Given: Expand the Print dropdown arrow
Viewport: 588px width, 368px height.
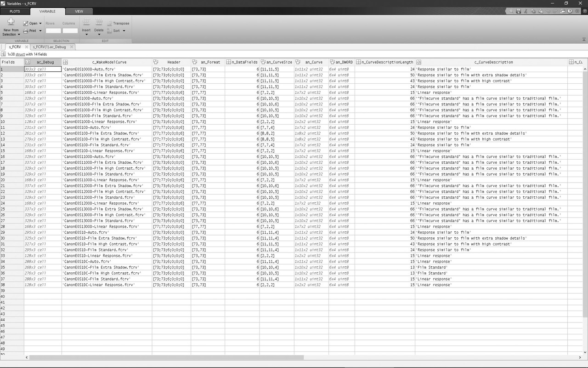Looking at the screenshot, I should click(x=40, y=31).
